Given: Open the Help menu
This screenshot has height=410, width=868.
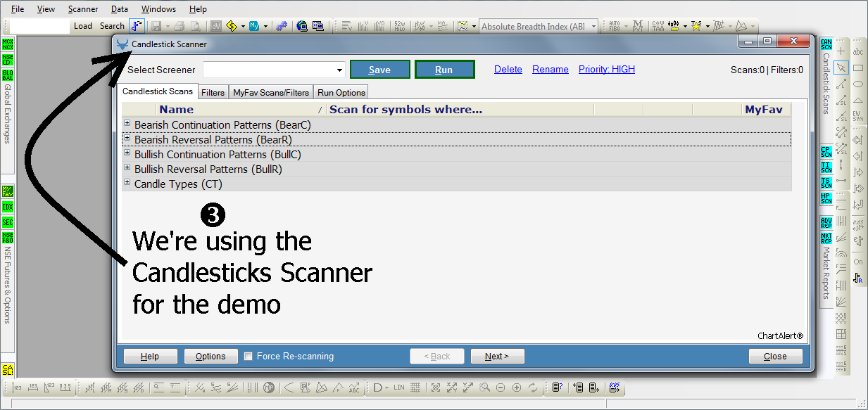Looking at the screenshot, I should point(198,9).
